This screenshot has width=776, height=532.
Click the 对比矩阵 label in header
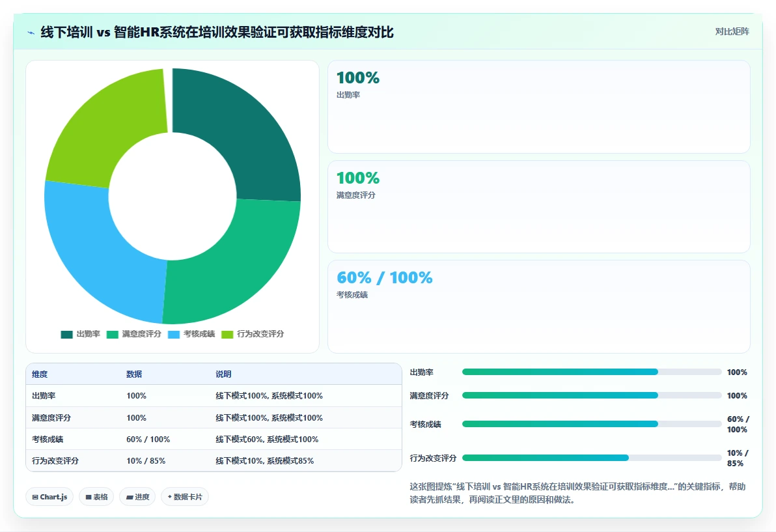pos(732,32)
